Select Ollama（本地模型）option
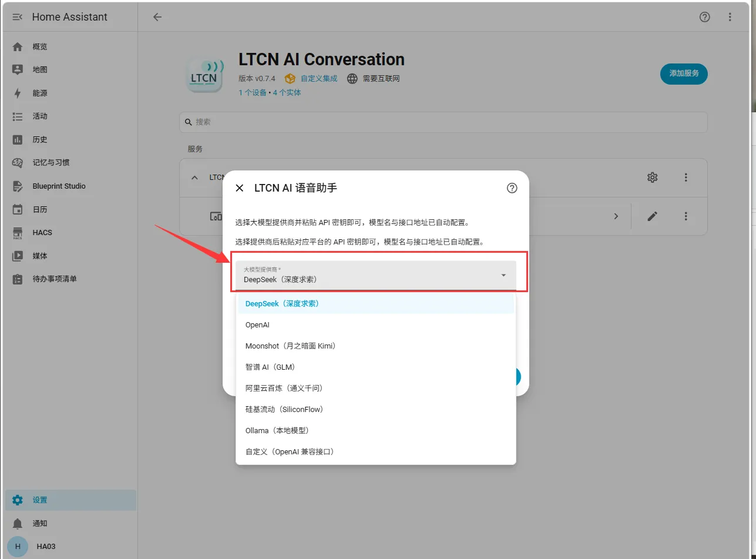This screenshot has height=559, width=756. point(375,430)
